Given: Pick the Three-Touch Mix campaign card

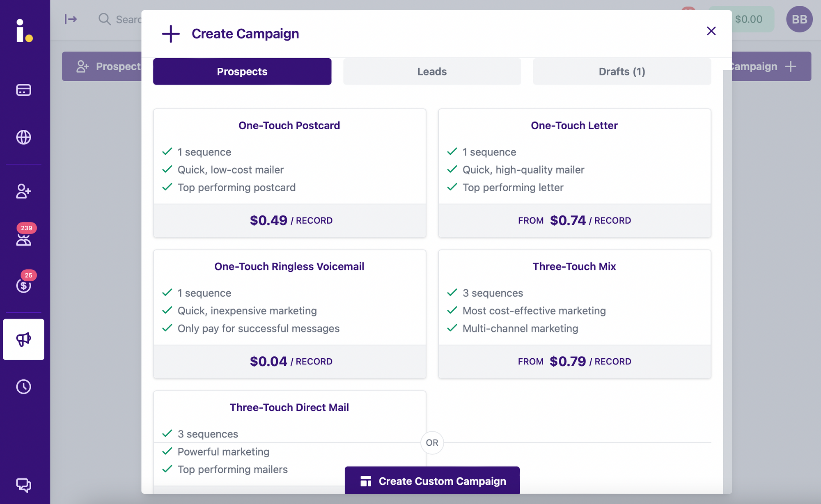Looking at the screenshot, I should tap(574, 314).
